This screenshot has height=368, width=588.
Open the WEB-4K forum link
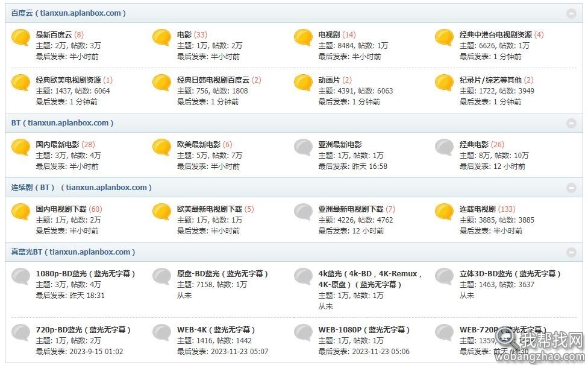point(216,330)
